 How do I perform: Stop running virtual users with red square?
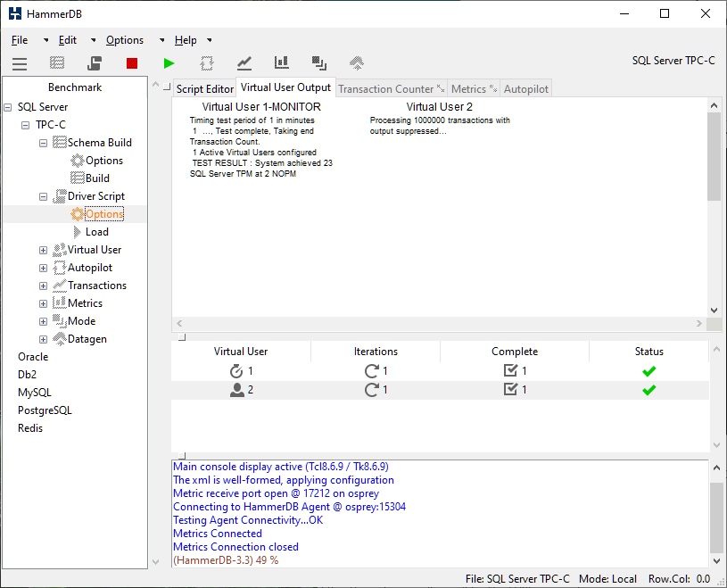pos(132,63)
